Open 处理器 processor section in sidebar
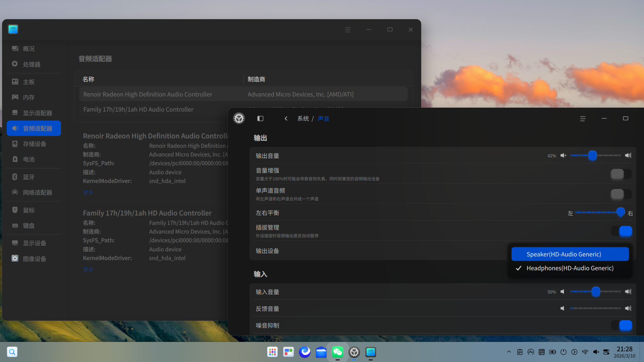The image size is (644, 362). point(32,64)
